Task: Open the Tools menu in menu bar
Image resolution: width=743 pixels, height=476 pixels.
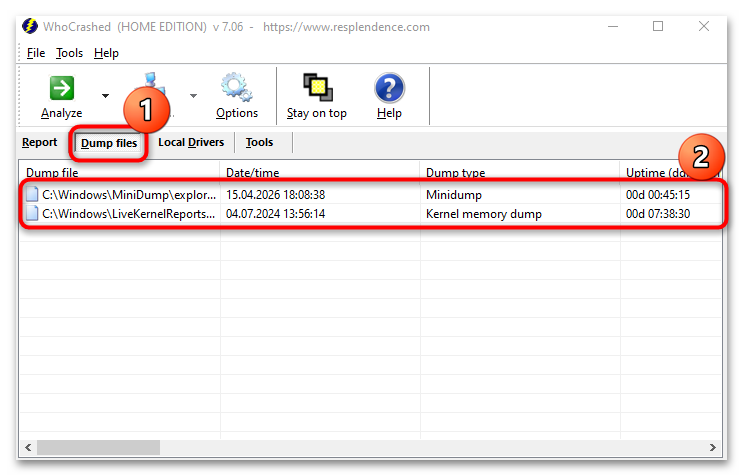Action: click(69, 53)
